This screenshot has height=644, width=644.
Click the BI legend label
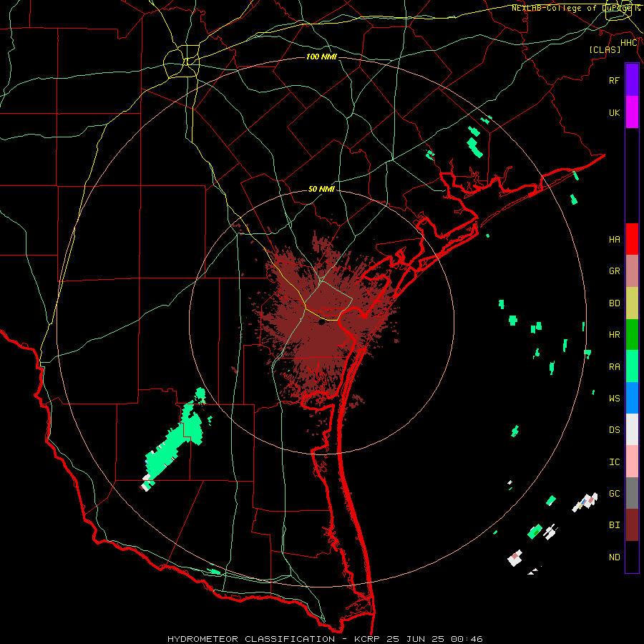click(614, 525)
